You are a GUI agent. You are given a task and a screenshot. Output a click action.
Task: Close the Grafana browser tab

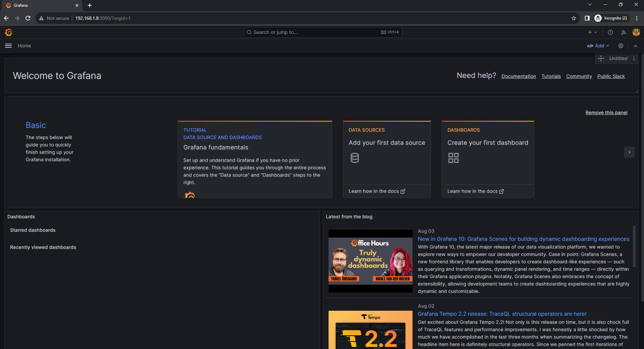click(77, 5)
